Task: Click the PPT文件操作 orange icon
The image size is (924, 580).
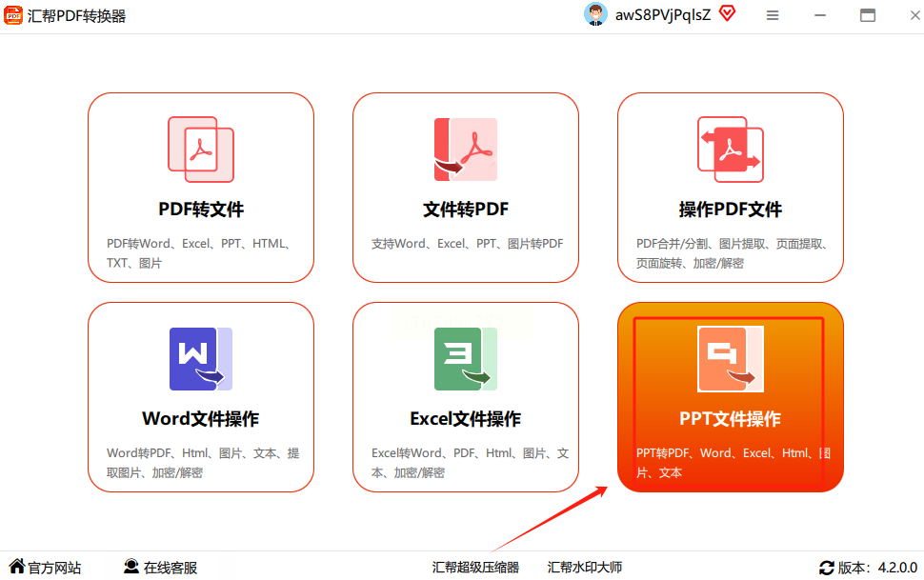Action: click(731, 359)
